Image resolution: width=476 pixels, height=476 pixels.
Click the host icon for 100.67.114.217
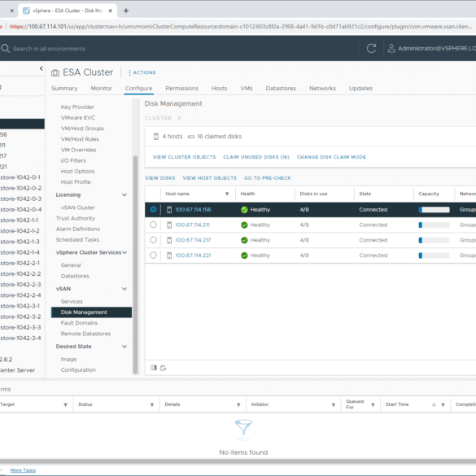tap(169, 240)
